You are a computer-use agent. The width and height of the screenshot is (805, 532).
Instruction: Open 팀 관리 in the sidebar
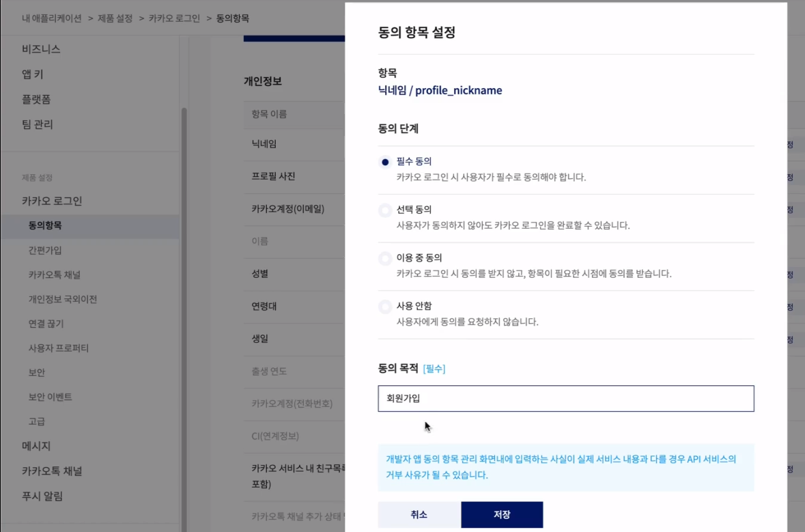37,124
